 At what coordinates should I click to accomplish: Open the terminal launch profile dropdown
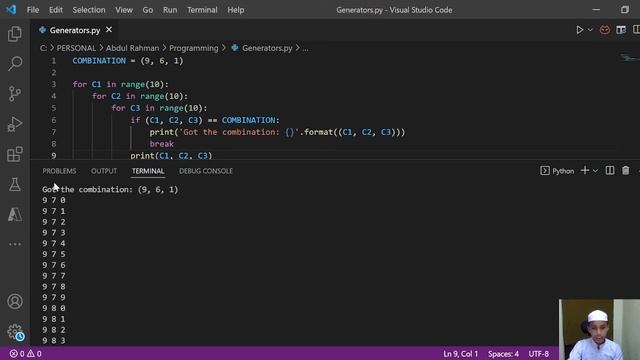tap(595, 171)
